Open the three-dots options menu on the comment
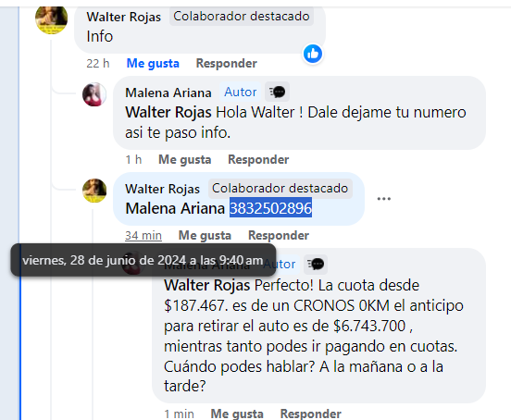This screenshot has height=420, width=511. pos(384,199)
